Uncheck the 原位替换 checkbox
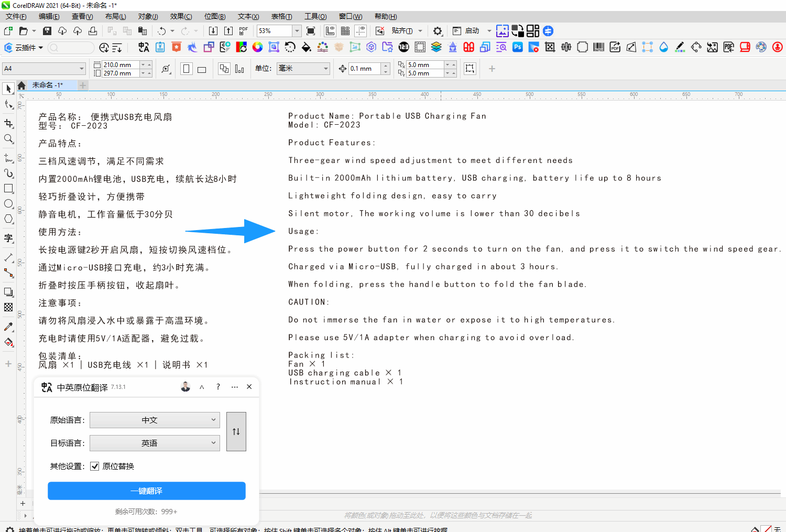Screen dimensions: 786x532 (x=95, y=466)
